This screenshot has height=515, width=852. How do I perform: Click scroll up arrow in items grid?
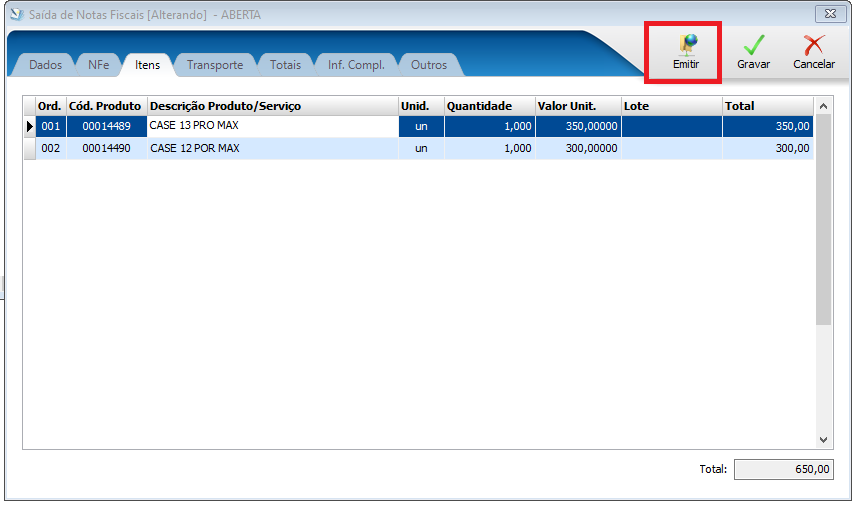[x=823, y=106]
